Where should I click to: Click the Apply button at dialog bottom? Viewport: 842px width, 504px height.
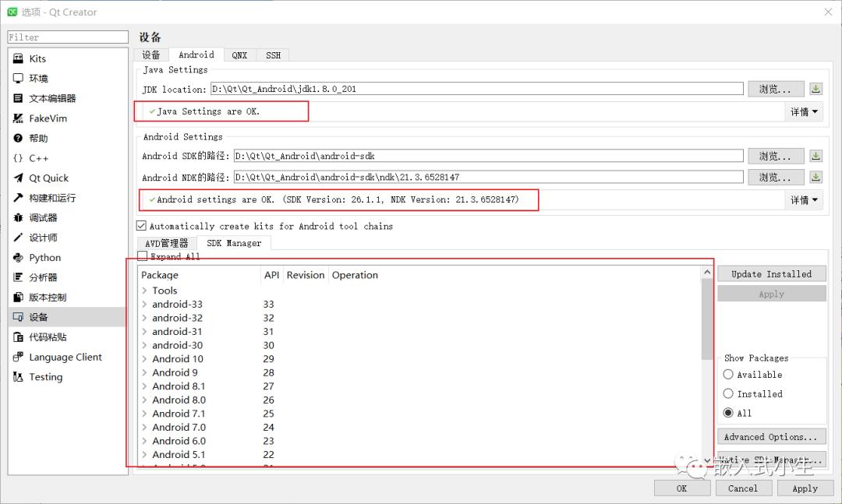(x=805, y=488)
